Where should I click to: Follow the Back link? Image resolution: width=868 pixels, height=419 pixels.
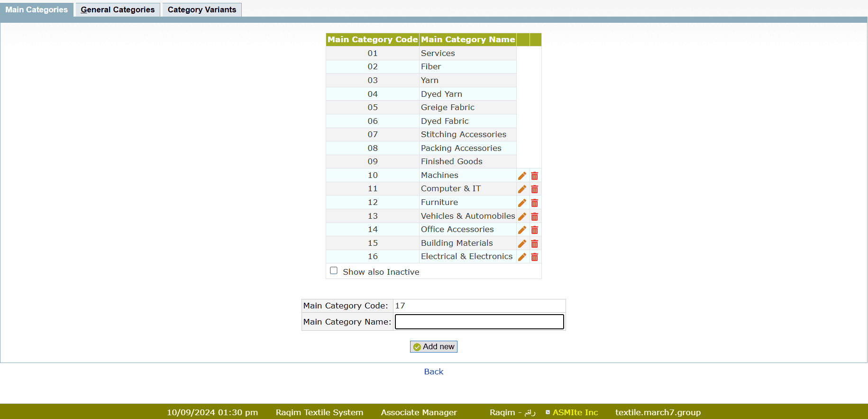point(433,372)
